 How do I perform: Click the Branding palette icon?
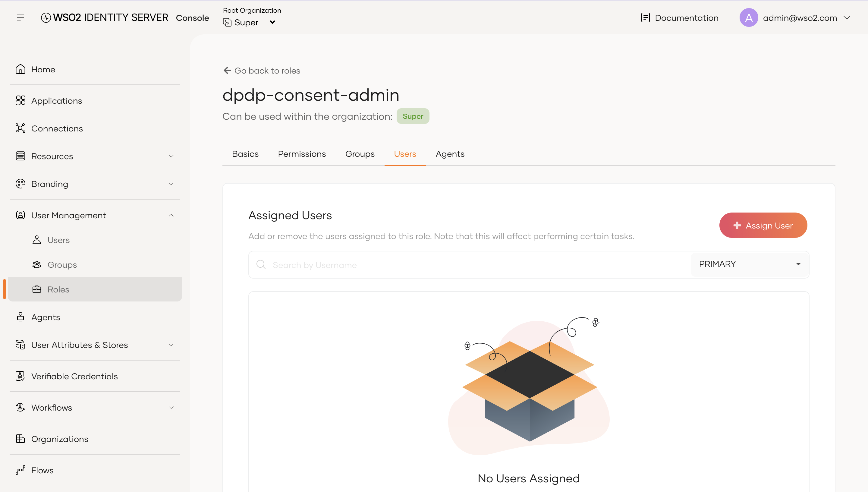(20, 184)
